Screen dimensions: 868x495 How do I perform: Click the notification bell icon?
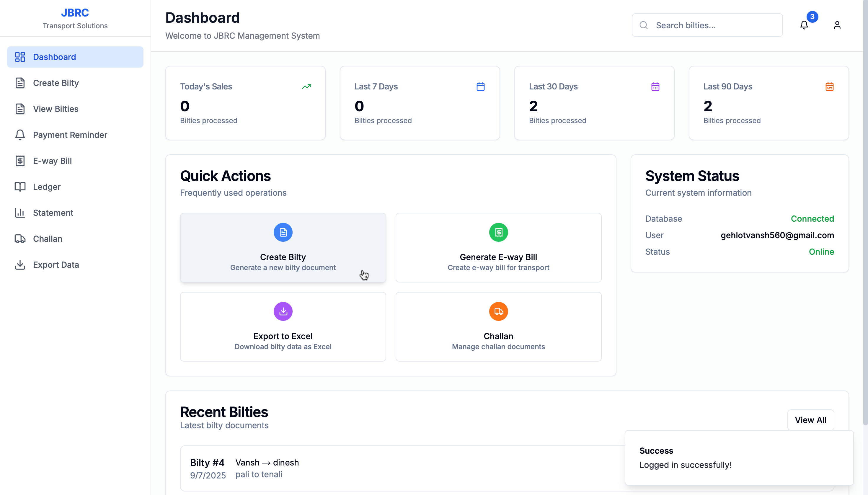tap(804, 25)
